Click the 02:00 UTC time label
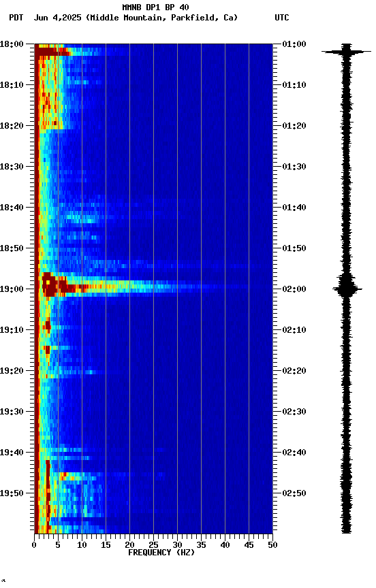This screenshot has width=376, height=588. (x=294, y=289)
